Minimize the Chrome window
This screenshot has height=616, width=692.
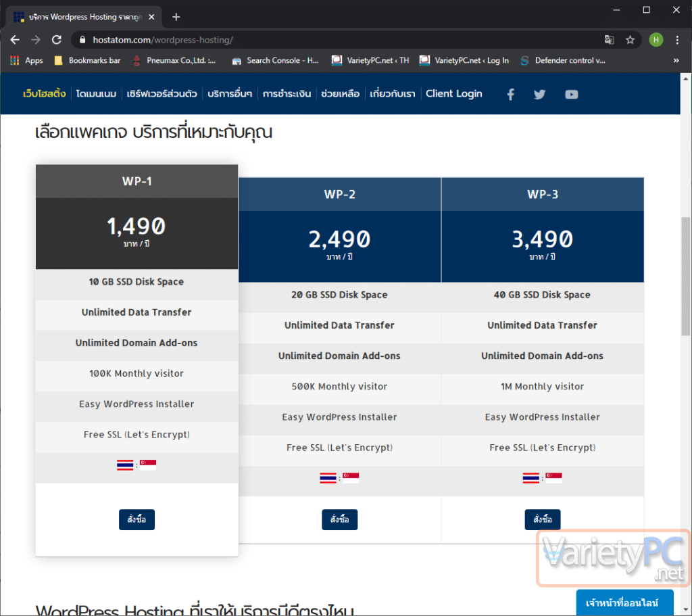[616, 9]
